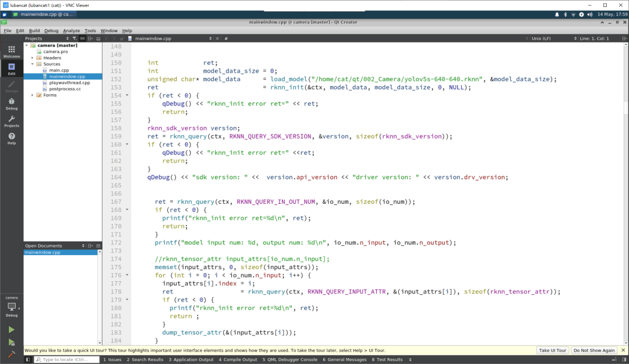This screenshot has width=629, height=364.
Task: Run the project with green play button
Action: pyautogui.click(x=11, y=330)
